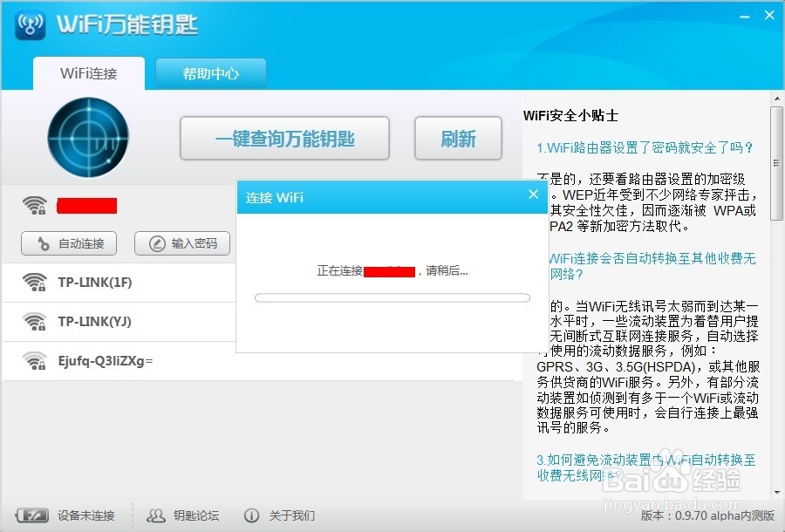
Task: Select the redacted network at top of list
Action: click(86, 206)
